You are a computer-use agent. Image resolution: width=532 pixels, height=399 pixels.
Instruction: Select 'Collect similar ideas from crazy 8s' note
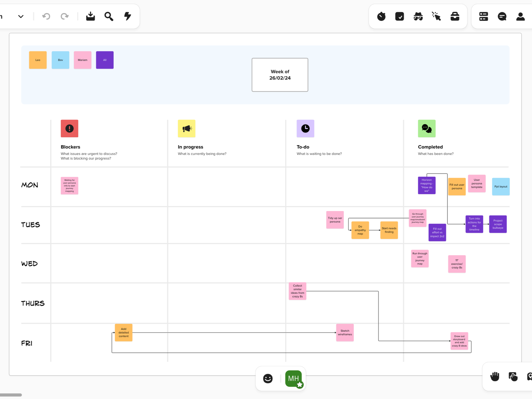click(x=298, y=291)
